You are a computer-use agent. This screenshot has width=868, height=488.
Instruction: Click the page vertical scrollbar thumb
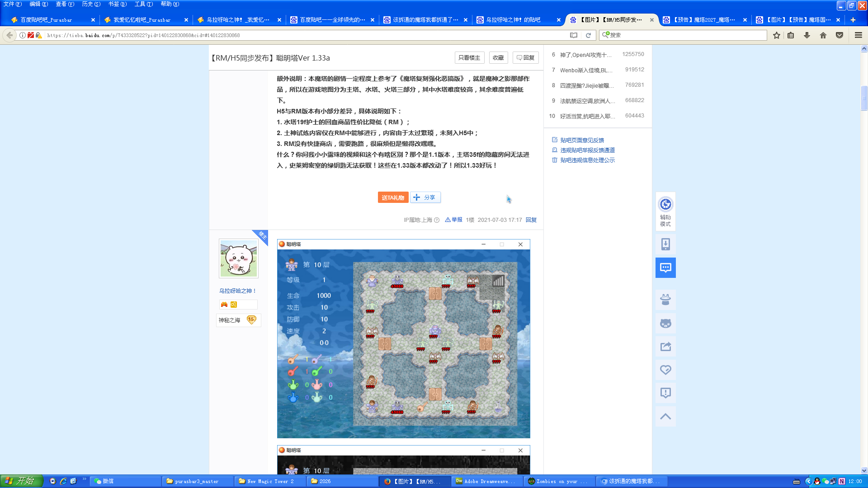864,98
